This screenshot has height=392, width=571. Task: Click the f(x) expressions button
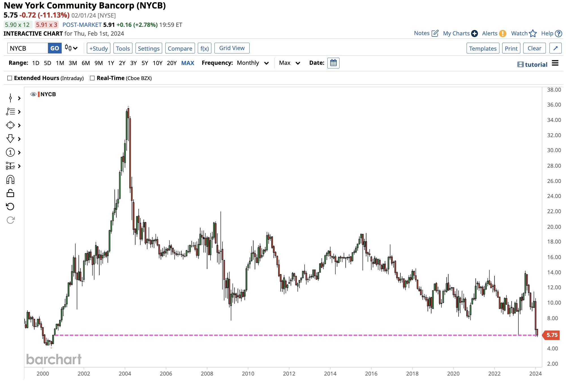pos(205,48)
